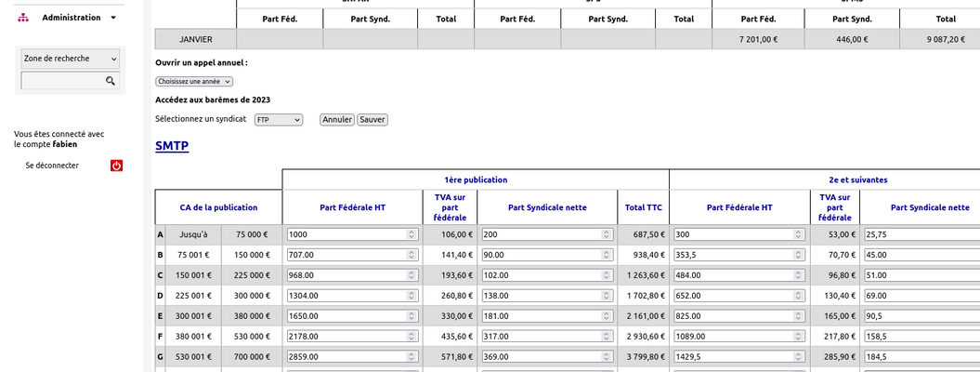Image resolution: width=980 pixels, height=372 pixels.
Task: Click stepper on the 1304.00 field
Action: (x=412, y=296)
